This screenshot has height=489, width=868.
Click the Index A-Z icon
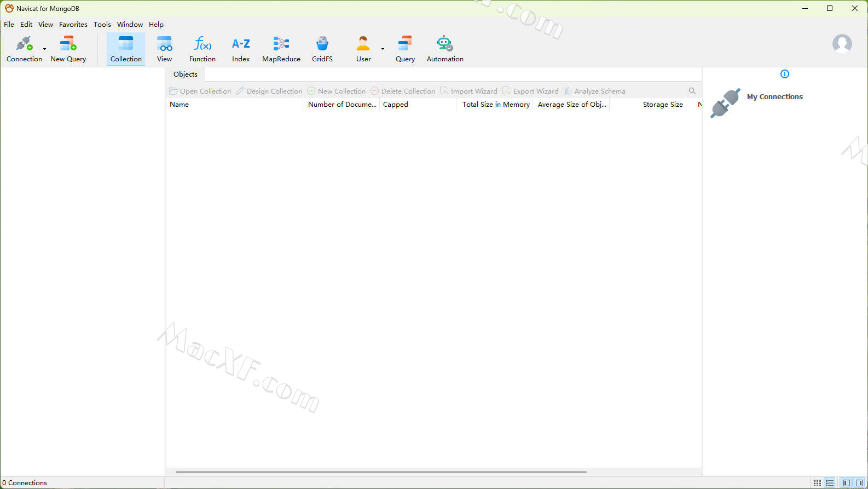pyautogui.click(x=241, y=49)
